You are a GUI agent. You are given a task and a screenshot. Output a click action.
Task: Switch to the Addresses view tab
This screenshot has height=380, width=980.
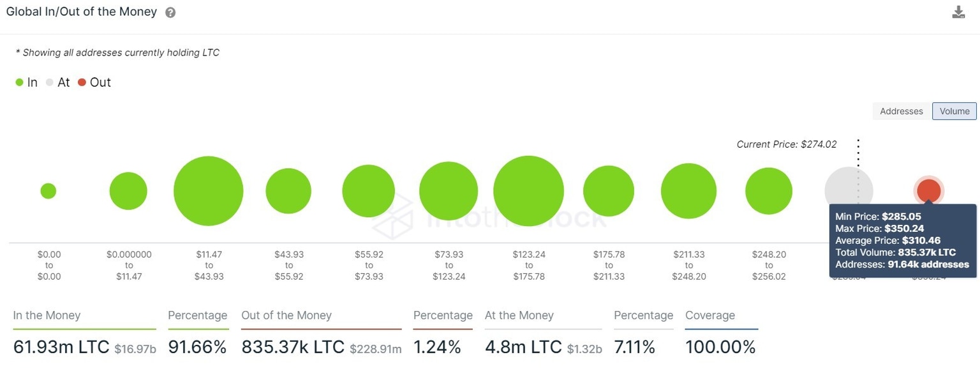[901, 110]
